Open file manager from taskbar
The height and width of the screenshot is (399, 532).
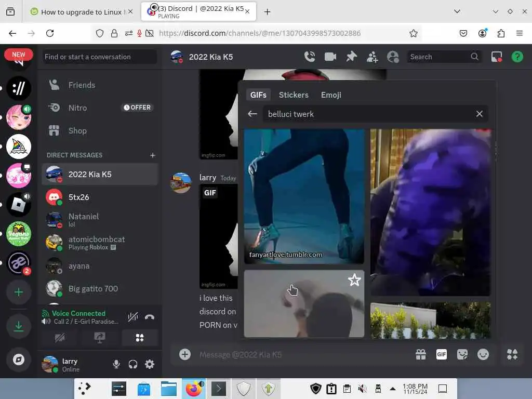point(169,389)
